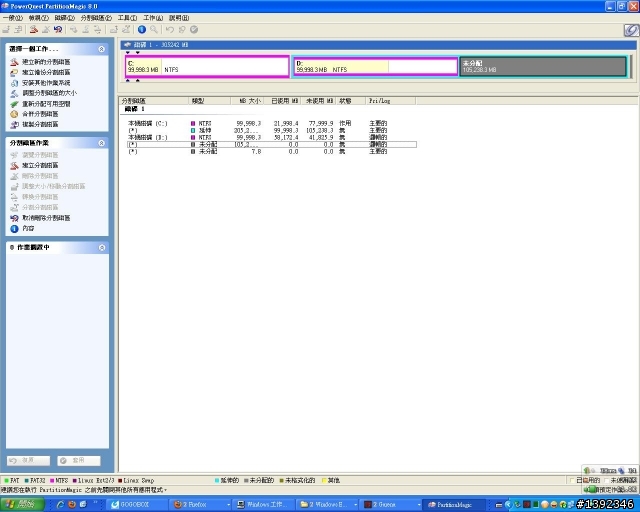640x512 pixels.
Task: Click the 復原 undo button at panel bottom
Action: tap(29, 461)
